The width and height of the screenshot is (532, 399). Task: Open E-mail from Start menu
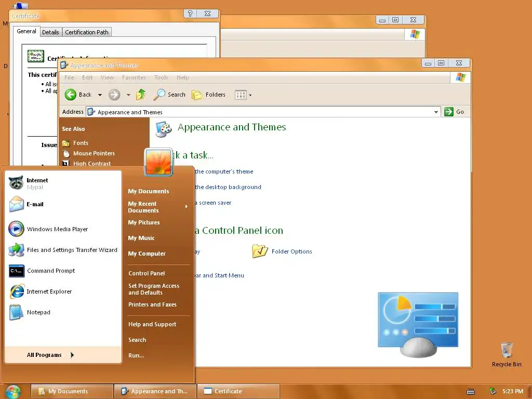click(26, 204)
